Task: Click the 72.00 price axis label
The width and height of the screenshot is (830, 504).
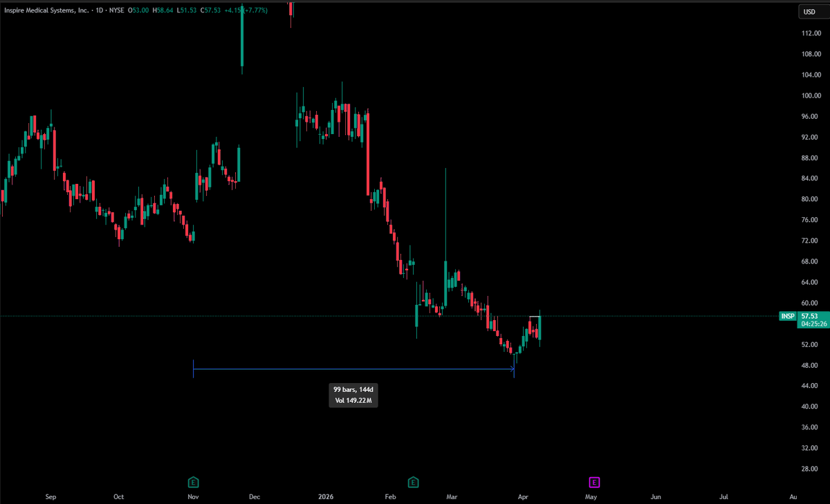Action: [810, 241]
